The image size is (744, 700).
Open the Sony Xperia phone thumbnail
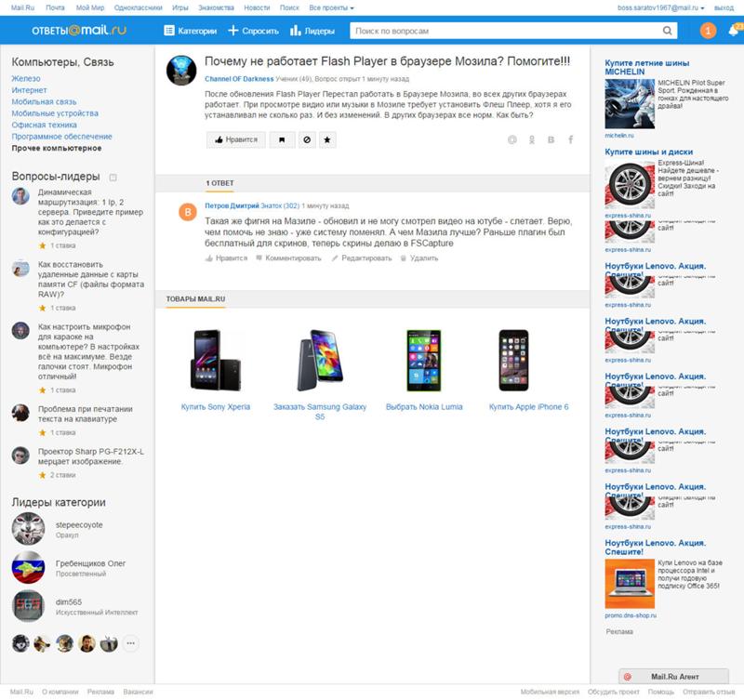(216, 361)
